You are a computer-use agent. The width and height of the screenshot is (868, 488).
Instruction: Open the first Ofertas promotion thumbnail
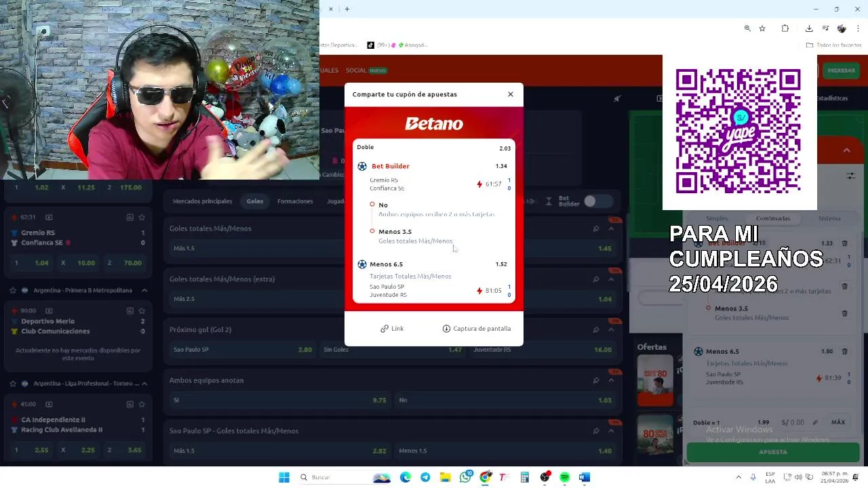[654, 380]
